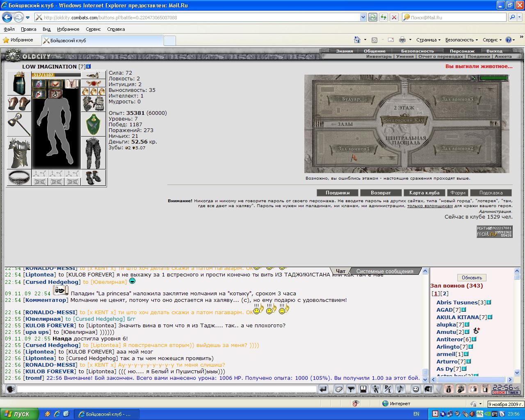Click the disk save chat icon
This screenshot has width=525, height=420.
pyautogui.click(x=363, y=389)
